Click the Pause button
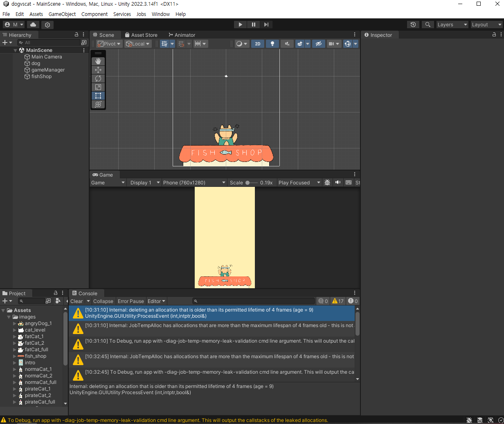Image resolution: width=504 pixels, height=424 pixels. coord(253,25)
